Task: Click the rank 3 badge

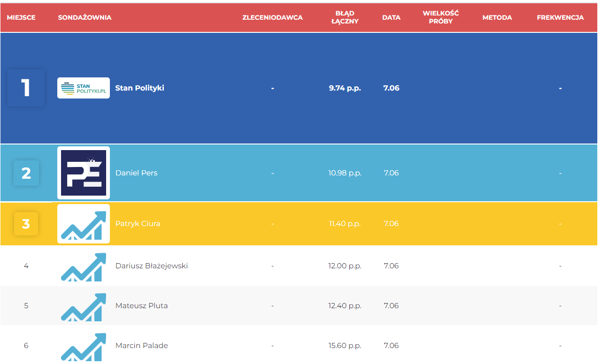Action: [x=26, y=224]
